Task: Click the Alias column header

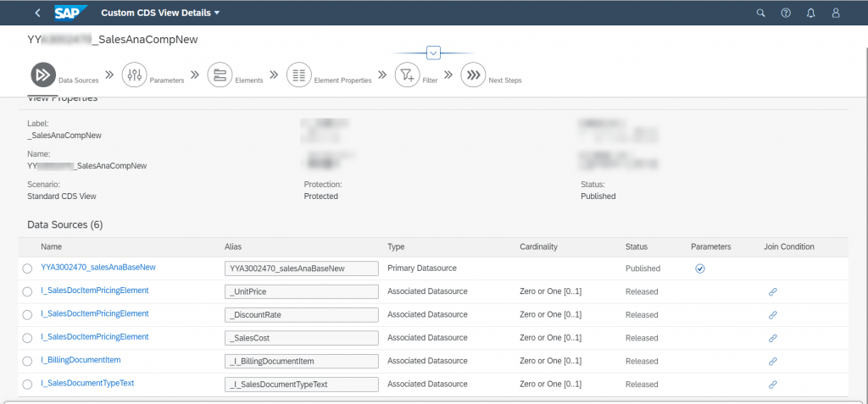Action: (x=233, y=246)
